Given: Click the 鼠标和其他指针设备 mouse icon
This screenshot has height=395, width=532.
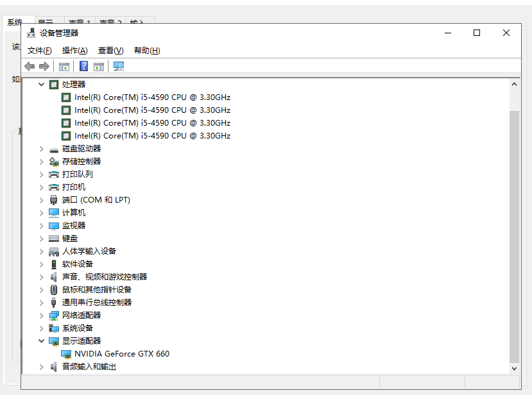Looking at the screenshot, I should [x=54, y=290].
